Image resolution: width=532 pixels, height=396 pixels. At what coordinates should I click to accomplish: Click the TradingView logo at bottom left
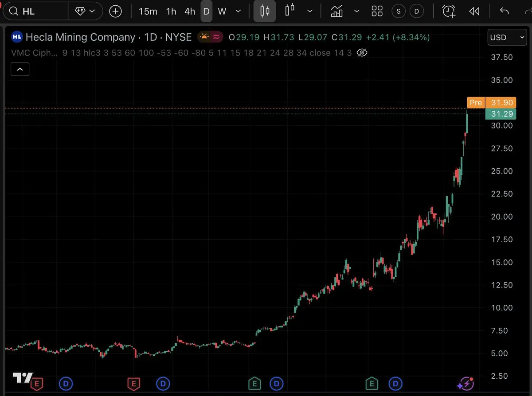[x=23, y=378]
